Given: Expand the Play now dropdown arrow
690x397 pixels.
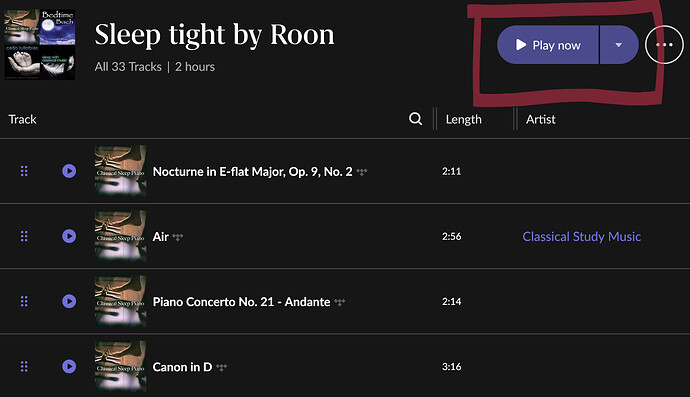Looking at the screenshot, I should 619,45.
